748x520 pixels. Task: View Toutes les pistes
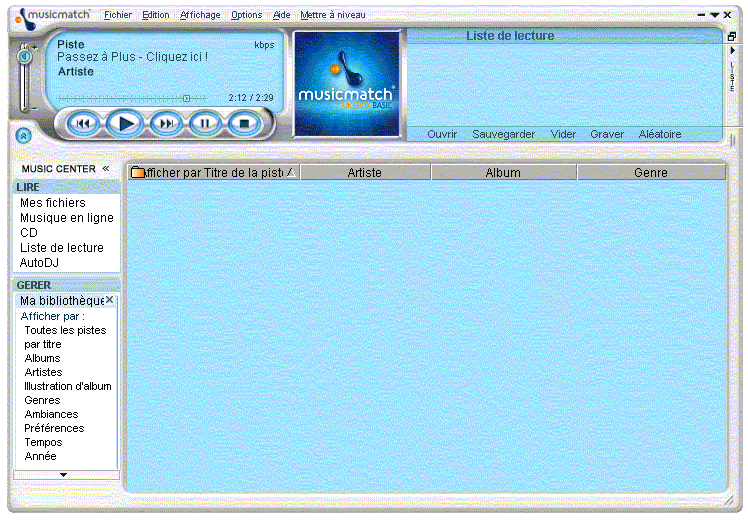coord(65,330)
